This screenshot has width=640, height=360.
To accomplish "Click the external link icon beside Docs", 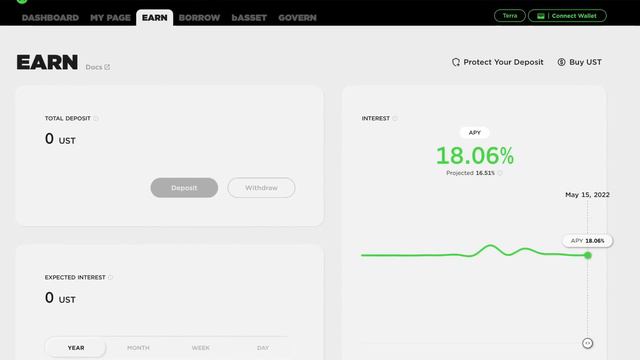I will [x=107, y=67].
